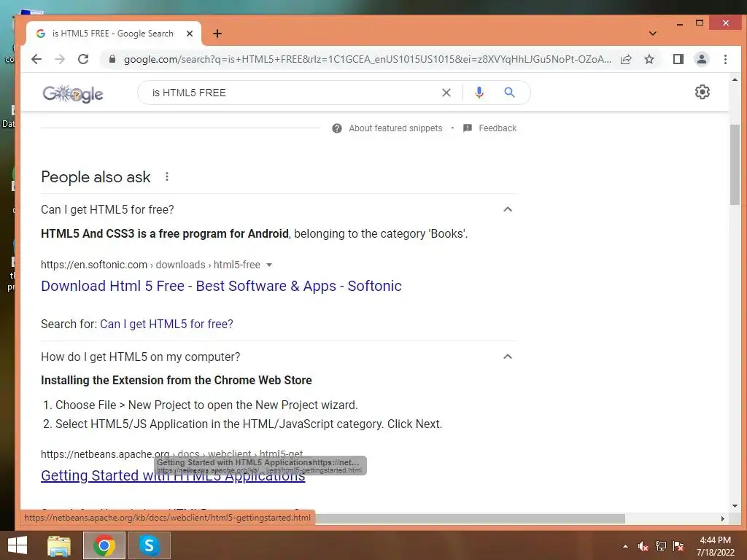The width and height of the screenshot is (747, 560).
Task: Open the softonic result options arrow
Action: (x=268, y=265)
